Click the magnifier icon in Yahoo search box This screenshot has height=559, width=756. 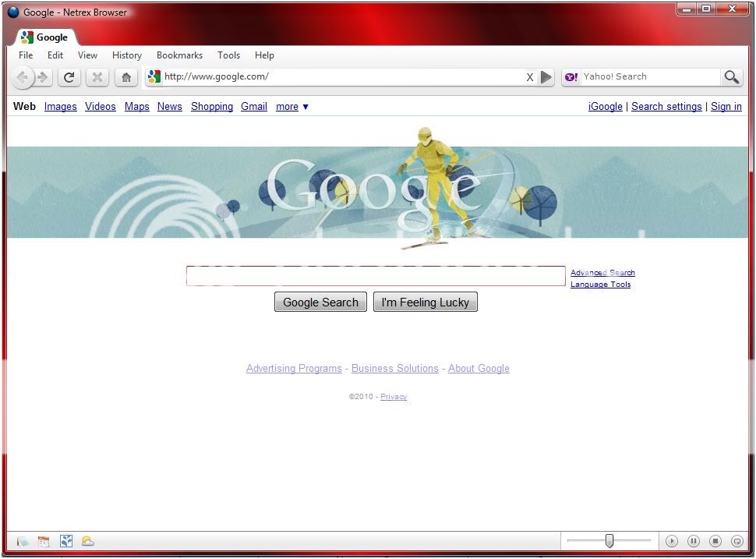point(731,76)
